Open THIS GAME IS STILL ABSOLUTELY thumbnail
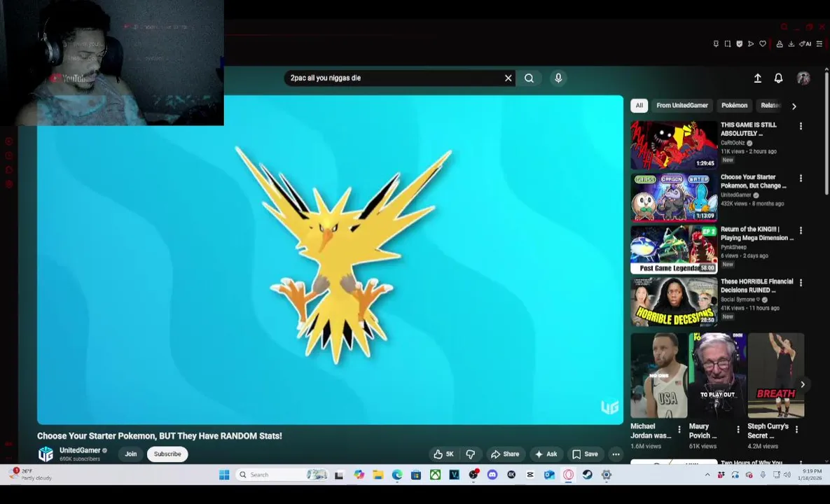 [674, 145]
